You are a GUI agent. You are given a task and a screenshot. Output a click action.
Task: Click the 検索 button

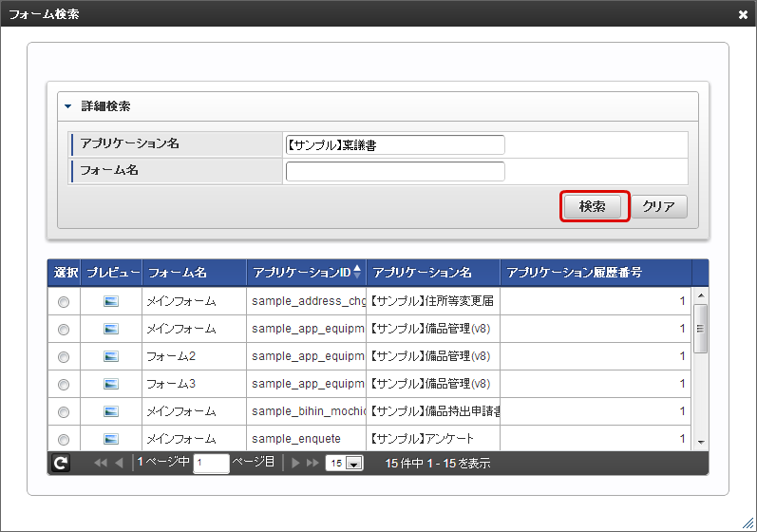point(594,206)
